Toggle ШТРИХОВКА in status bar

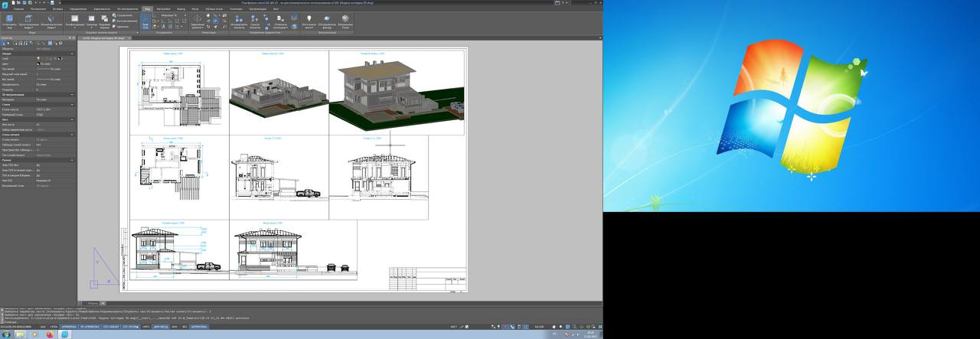pyautogui.click(x=199, y=326)
